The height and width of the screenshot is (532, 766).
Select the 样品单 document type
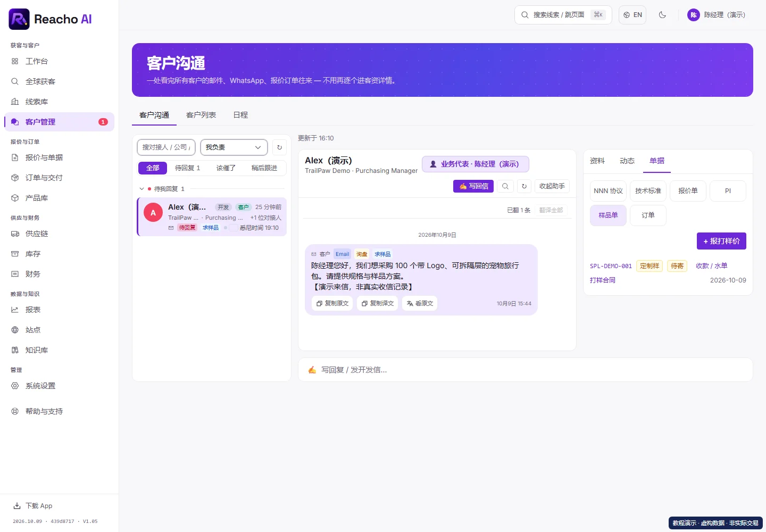pyautogui.click(x=608, y=215)
